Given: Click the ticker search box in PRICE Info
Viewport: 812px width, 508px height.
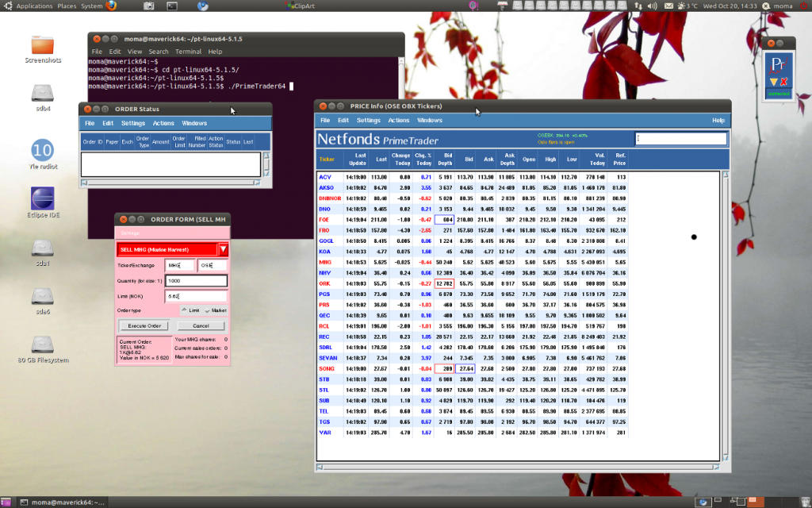Looking at the screenshot, I should click(x=681, y=138).
